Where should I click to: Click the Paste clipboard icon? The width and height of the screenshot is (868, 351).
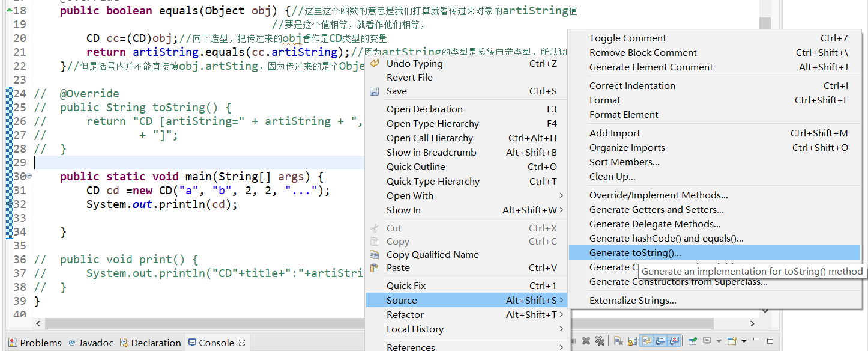click(375, 268)
